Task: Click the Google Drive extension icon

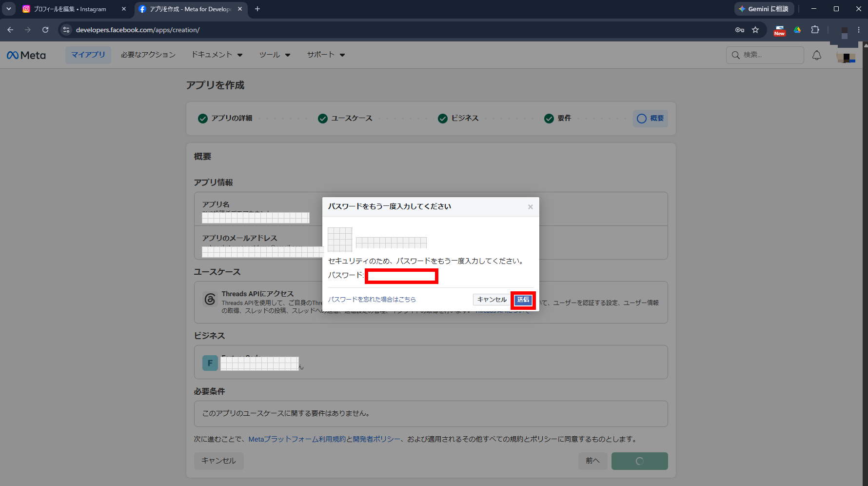Action: 797,30
